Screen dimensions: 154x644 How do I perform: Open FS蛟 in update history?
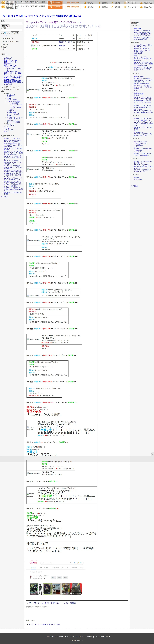pyautogui.click(x=136, y=55)
